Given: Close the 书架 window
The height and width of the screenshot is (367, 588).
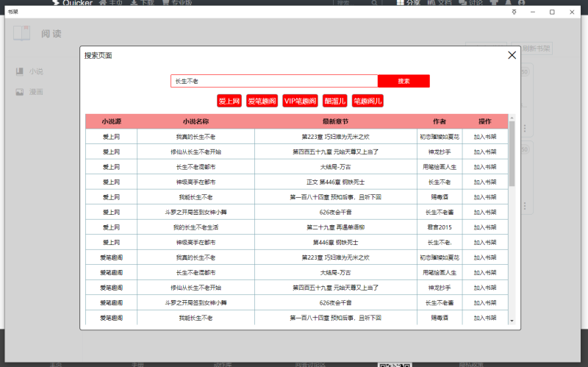Looking at the screenshot, I should 572,12.
